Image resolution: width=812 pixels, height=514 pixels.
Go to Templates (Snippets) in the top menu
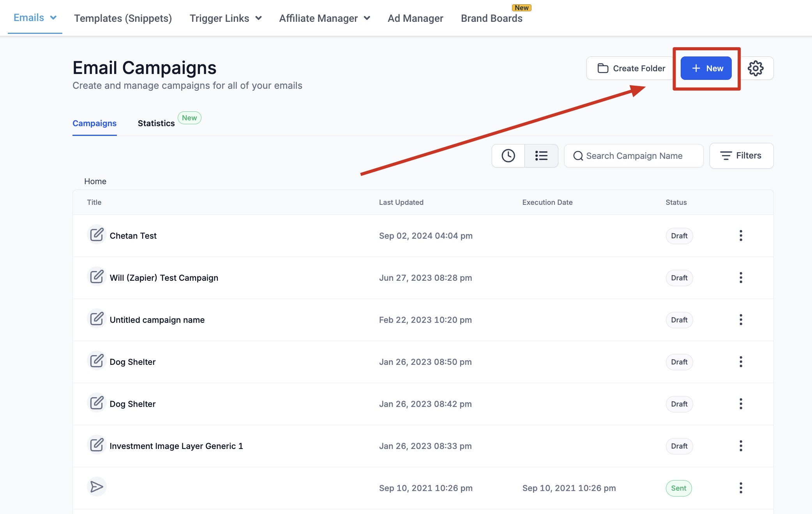[x=123, y=18]
